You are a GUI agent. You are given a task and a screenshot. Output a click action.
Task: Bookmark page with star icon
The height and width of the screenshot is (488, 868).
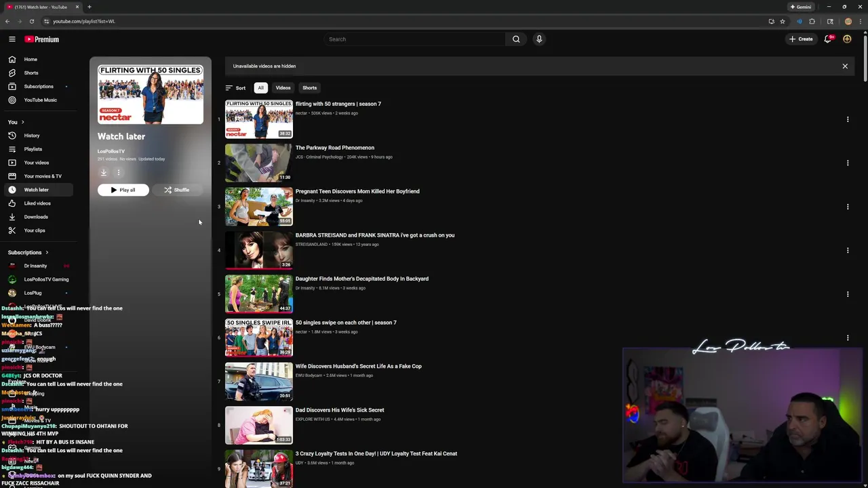tap(783, 21)
